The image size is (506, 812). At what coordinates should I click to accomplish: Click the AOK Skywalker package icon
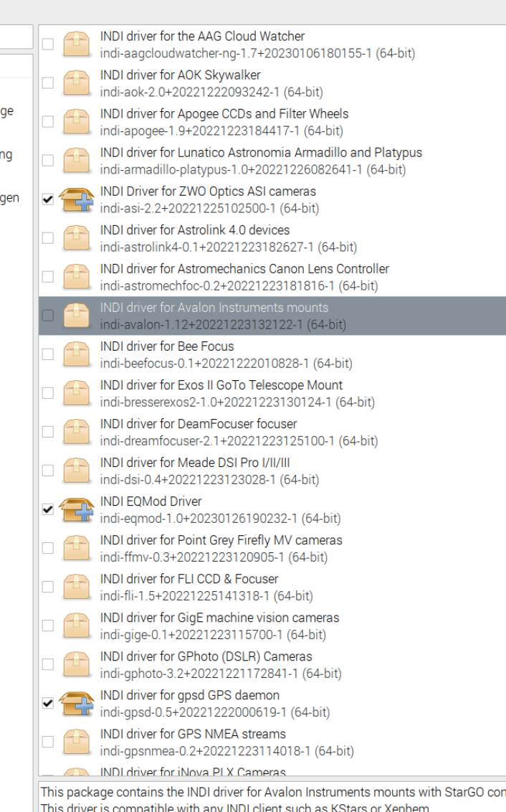(x=77, y=83)
